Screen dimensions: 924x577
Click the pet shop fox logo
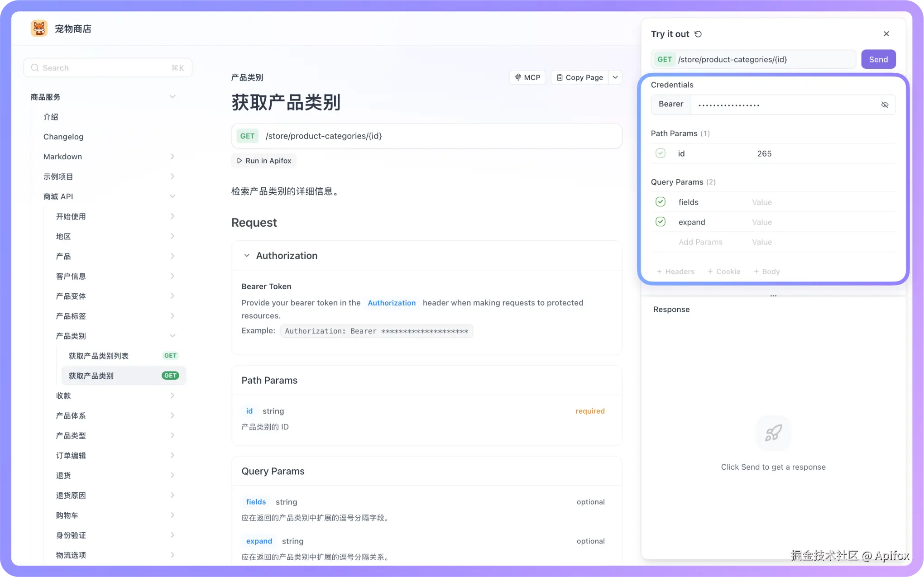pos(39,29)
